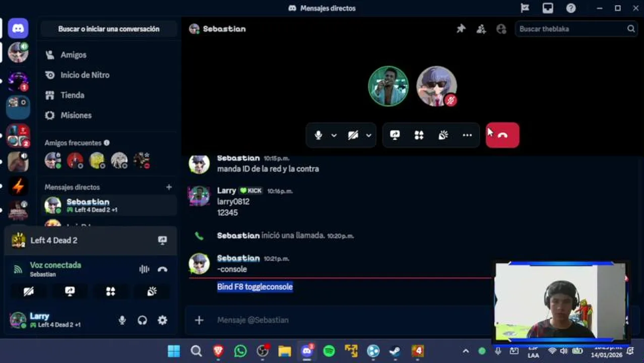
Task: Add friends to DM icon
Action: pyautogui.click(x=481, y=29)
